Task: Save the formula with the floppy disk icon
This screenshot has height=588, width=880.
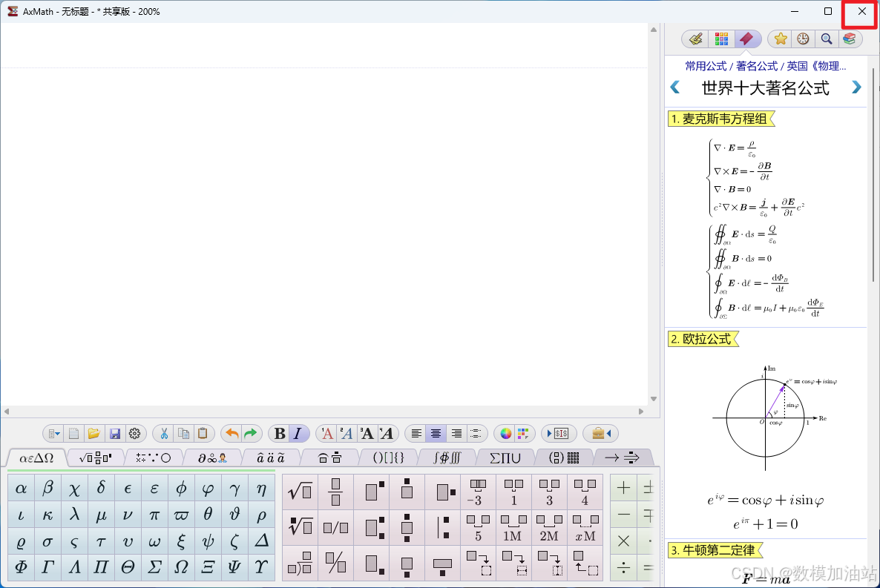Action: (114, 434)
